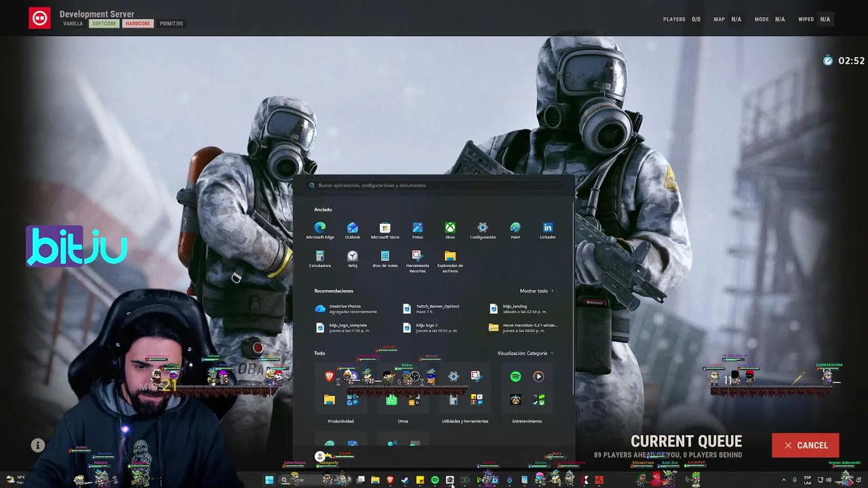Open Herramienta Recortes snipping tool

pyautogui.click(x=418, y=262)
